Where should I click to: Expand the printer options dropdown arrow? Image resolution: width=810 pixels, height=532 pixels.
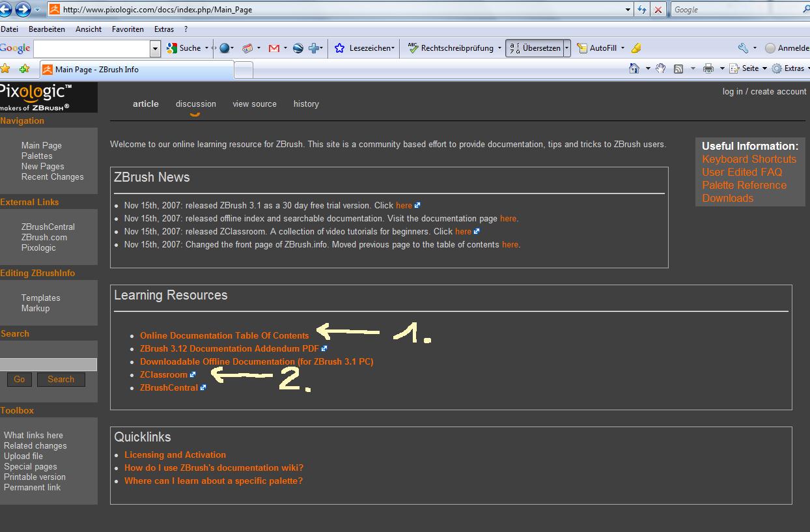click(721, 68)
